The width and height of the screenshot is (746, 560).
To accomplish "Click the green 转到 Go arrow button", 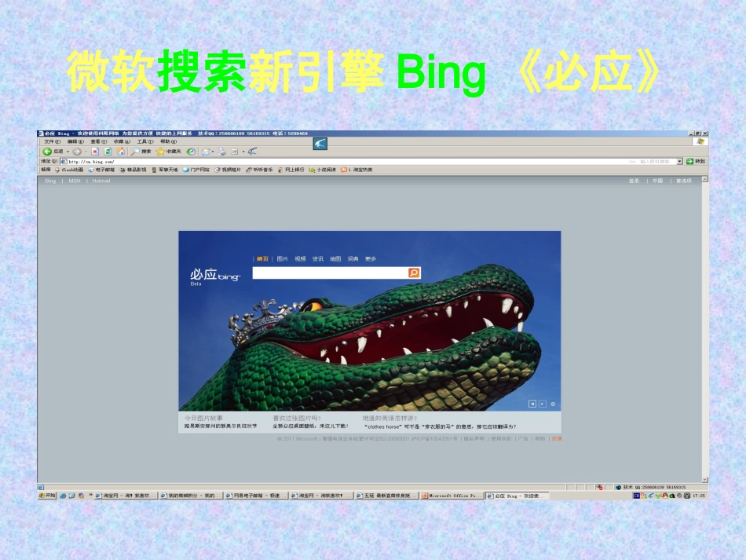I will [x=696, y=161].
